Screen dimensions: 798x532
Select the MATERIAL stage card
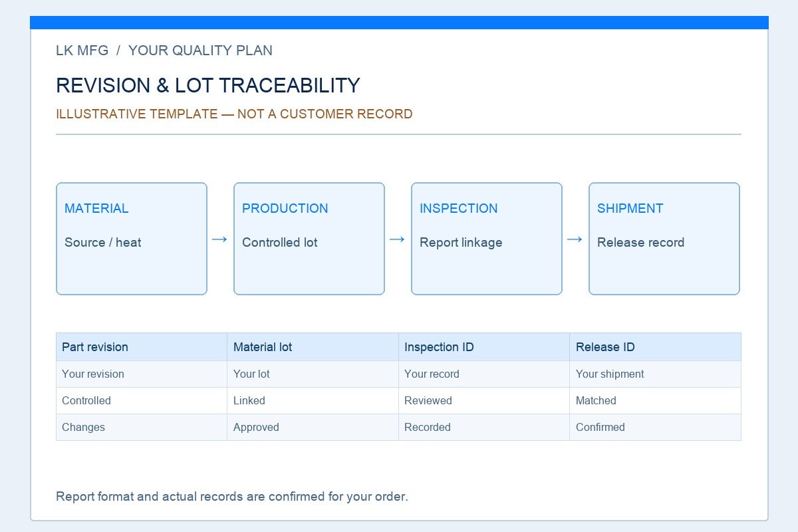pyautogui.click(x=132, y=239)
